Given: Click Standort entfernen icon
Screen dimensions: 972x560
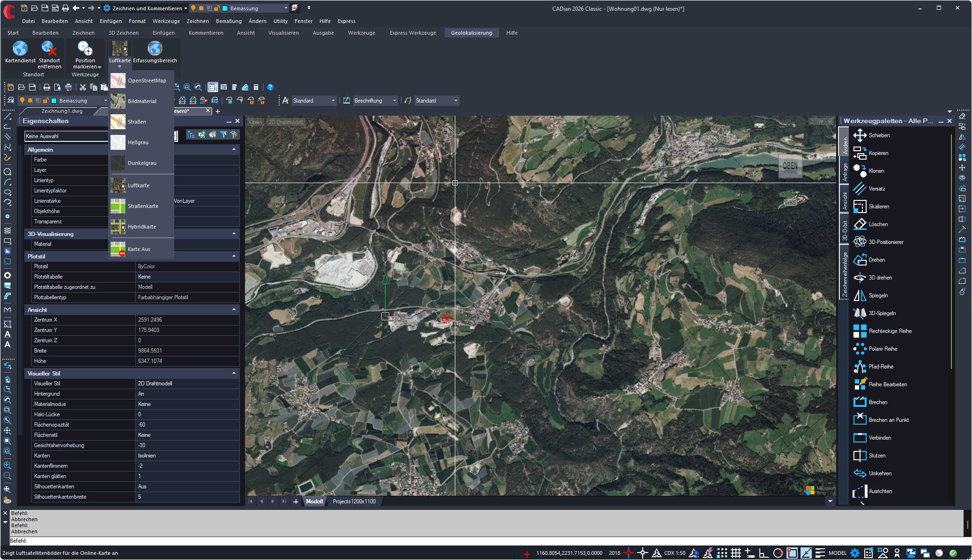Looking at the screenshot, I should pos(49,49).
